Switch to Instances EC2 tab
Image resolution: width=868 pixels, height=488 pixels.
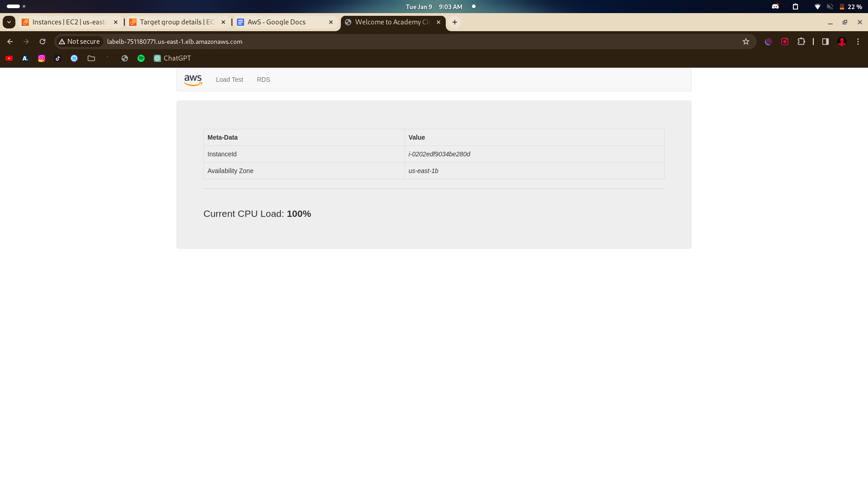pos(68,22)
